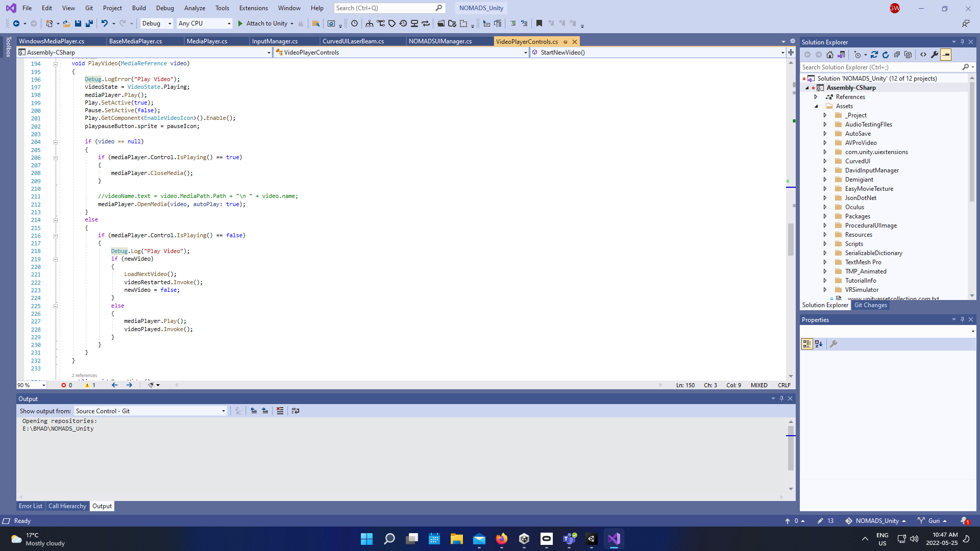Toggle Word Wrap in Output panel
980x551 pixels.
pos(296,411)
